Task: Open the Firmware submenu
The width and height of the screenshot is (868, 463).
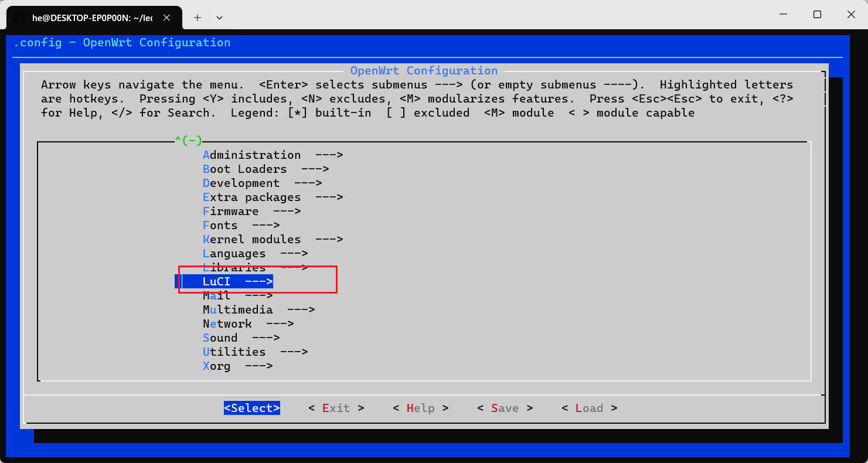Action: [x=251, y=212]
